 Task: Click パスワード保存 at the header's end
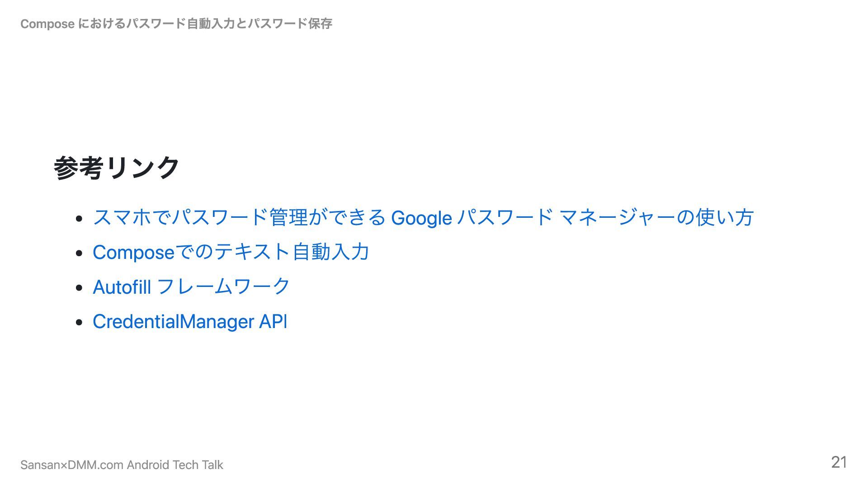pos(290,23)
